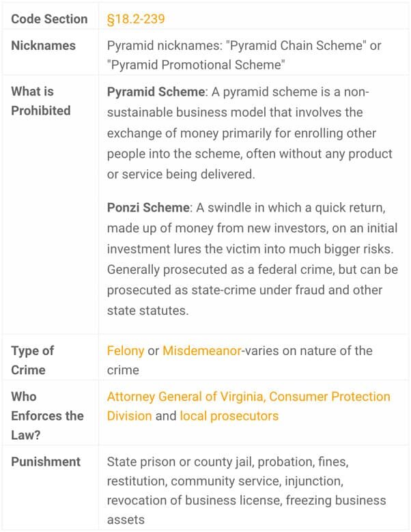
Task: Click the "varies on nature of the" text
Action: (309, 350)
